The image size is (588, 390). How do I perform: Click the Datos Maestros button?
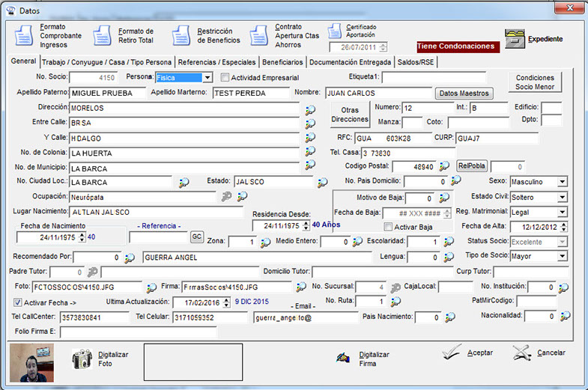click(464, 94)
